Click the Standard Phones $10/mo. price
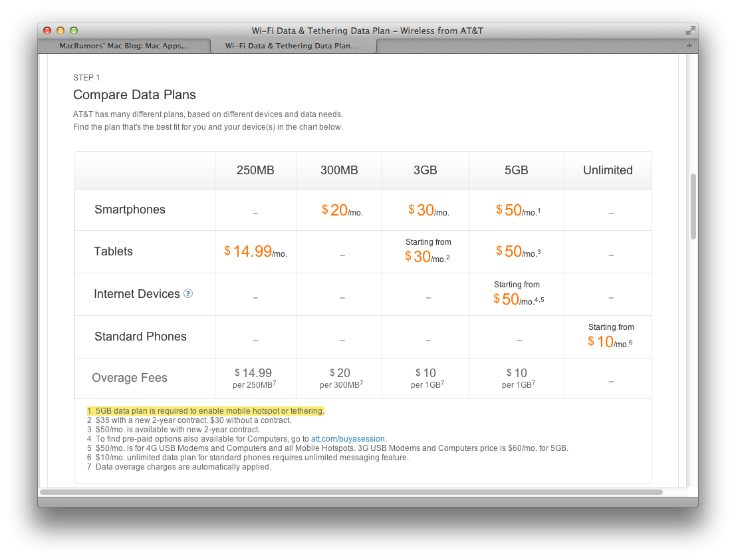 (x=610, y=336)
